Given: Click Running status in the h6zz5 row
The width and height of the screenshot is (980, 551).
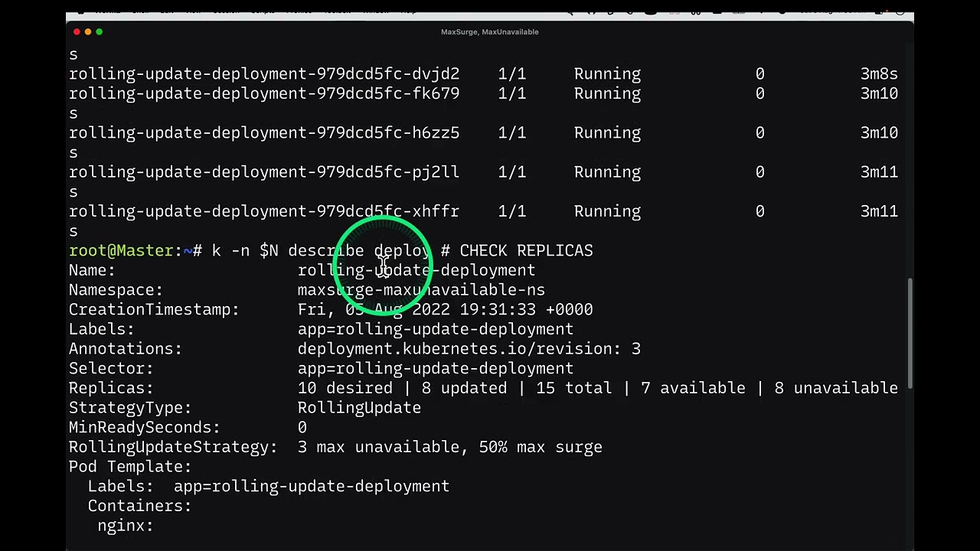Looking at the screenshot, I should click(x=607, y=133).
